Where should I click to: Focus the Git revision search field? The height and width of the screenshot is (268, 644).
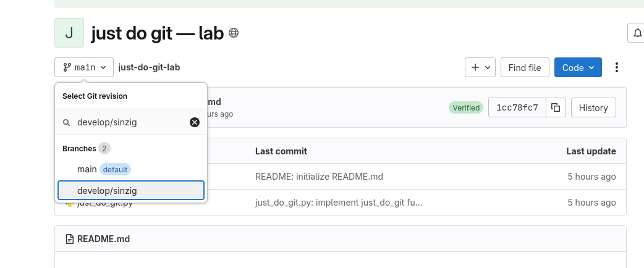click(x=130, y=122)
